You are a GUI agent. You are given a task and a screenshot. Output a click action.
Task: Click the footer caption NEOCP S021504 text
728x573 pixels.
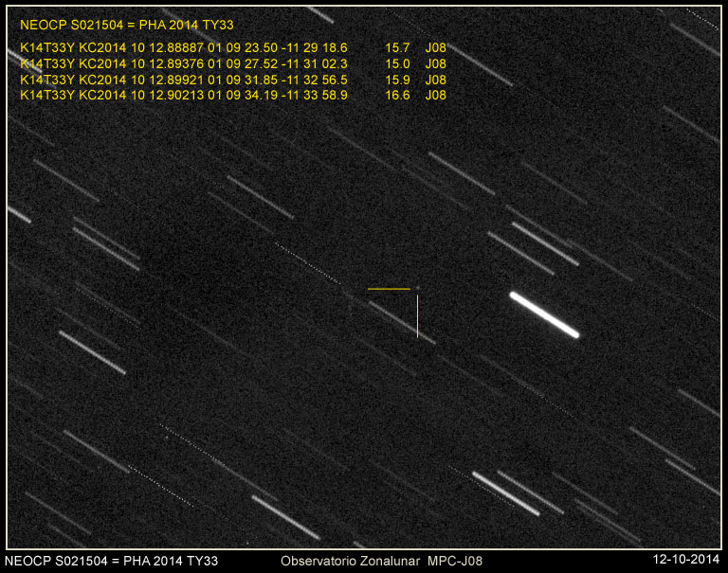(x=112, y=561)
